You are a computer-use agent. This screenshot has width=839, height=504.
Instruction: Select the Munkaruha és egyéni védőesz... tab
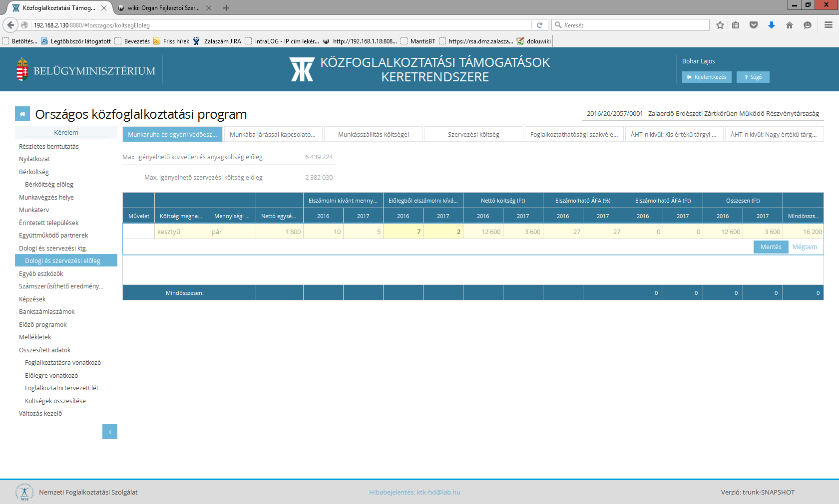click(172, 134)
